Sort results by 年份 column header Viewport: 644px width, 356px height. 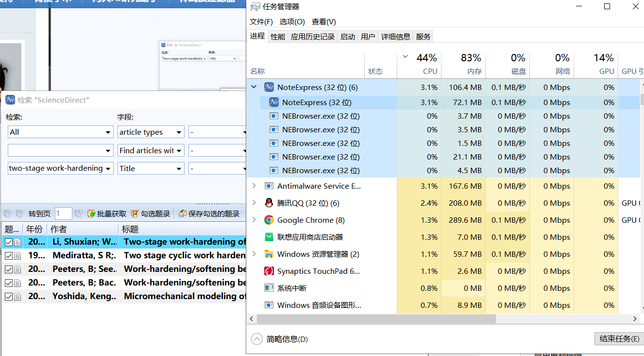[x=34, y=229]
